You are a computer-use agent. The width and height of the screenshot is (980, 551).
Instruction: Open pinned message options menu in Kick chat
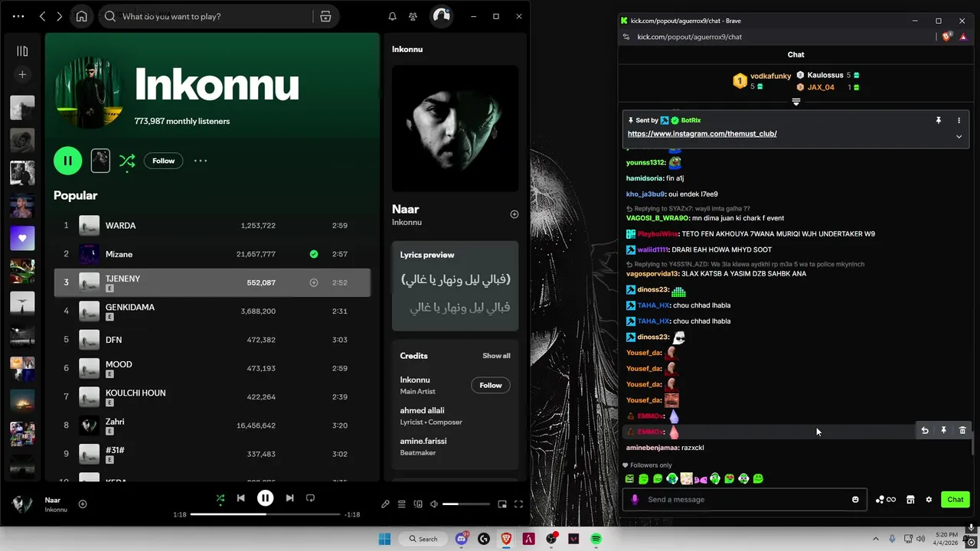(x=959, y=120)
